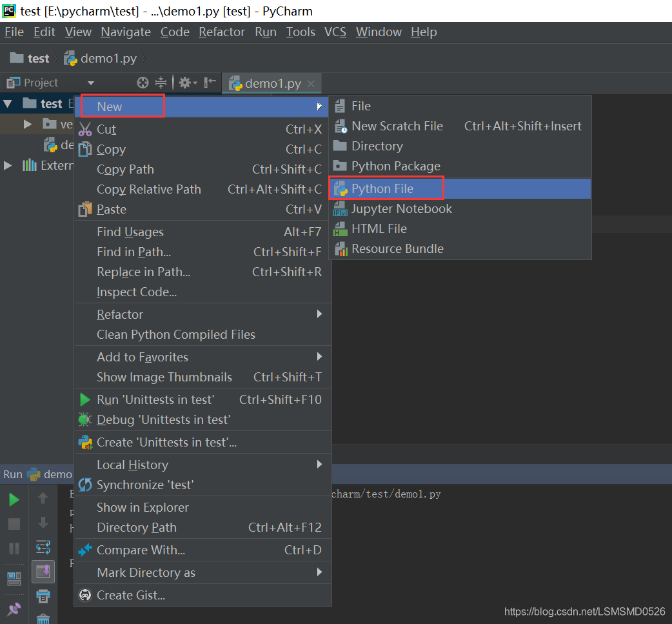
Task: Click the green Run play icon in Run panel
Action: (x=14, y=499)
